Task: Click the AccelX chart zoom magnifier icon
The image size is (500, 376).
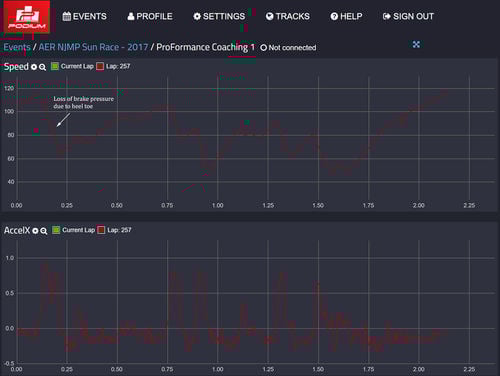Action: (x=44, y=231)
